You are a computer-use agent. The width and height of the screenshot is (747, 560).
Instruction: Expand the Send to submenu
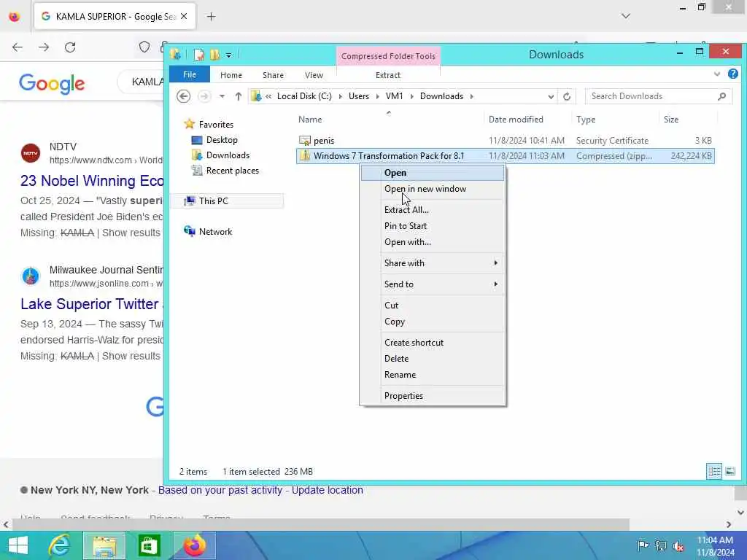point(433,284)
